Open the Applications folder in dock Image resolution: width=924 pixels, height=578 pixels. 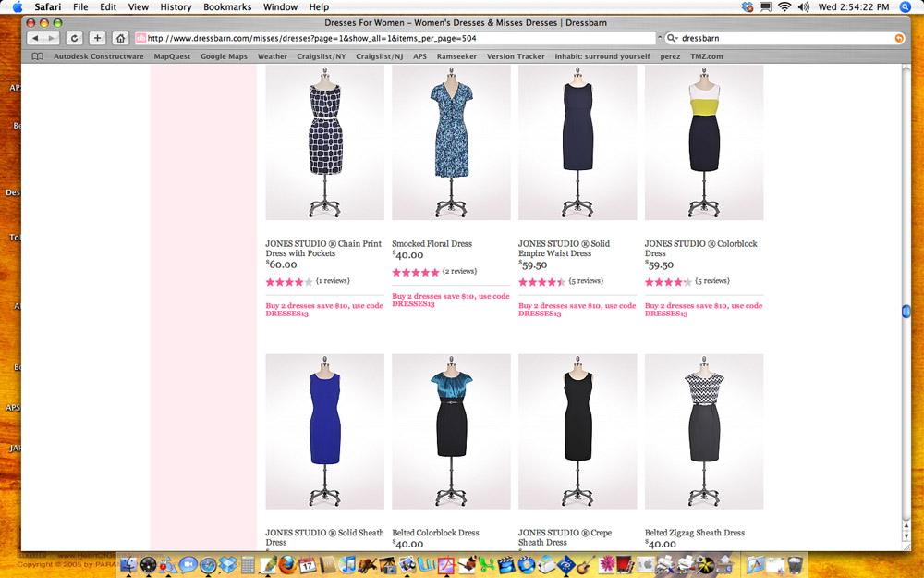tap(755, 564)
